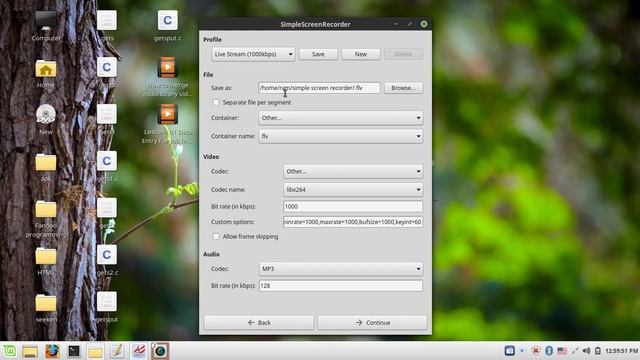Open the Codec name dropdown showing libx264
The width and height of the screenshot is (640, 360).
pyautogui.click(x=353, y=189)
